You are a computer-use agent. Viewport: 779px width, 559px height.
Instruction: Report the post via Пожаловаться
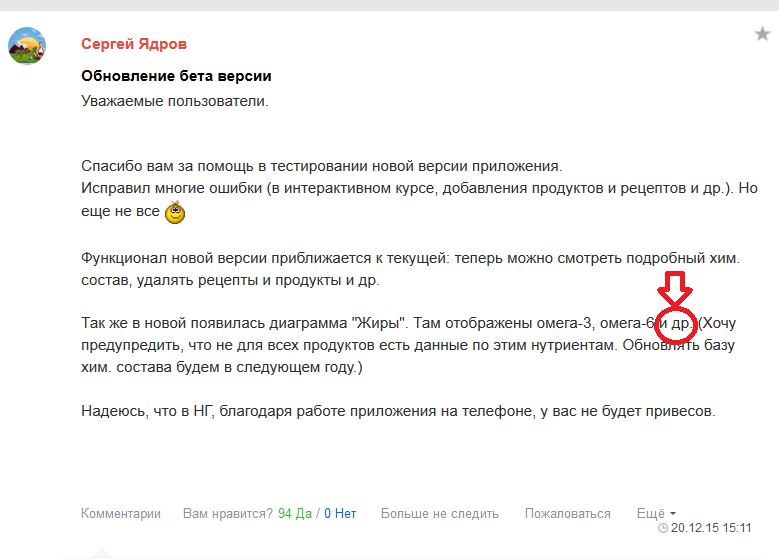pos(567,514)
